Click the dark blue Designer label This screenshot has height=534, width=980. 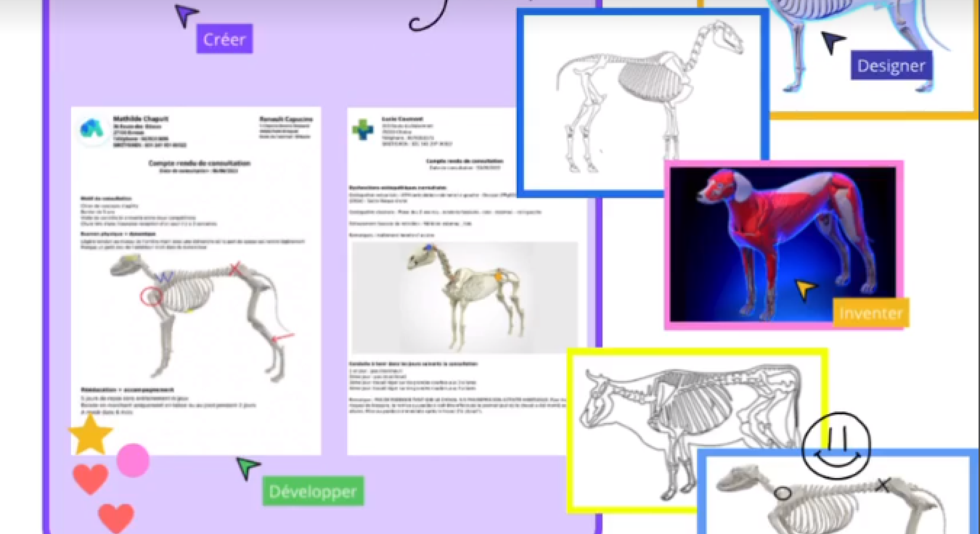tap(891, 65)
